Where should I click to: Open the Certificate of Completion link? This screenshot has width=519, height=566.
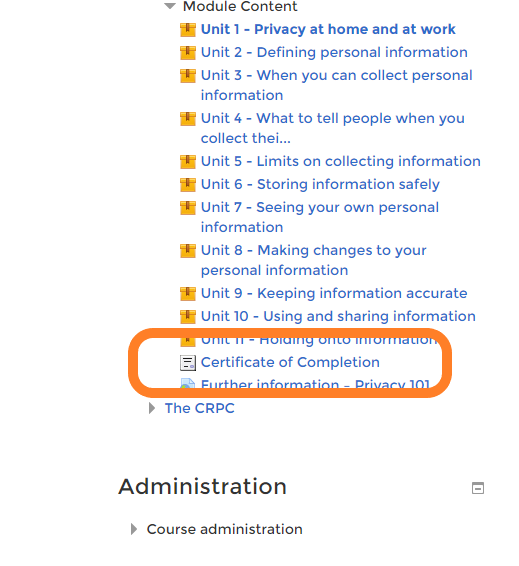290,362
